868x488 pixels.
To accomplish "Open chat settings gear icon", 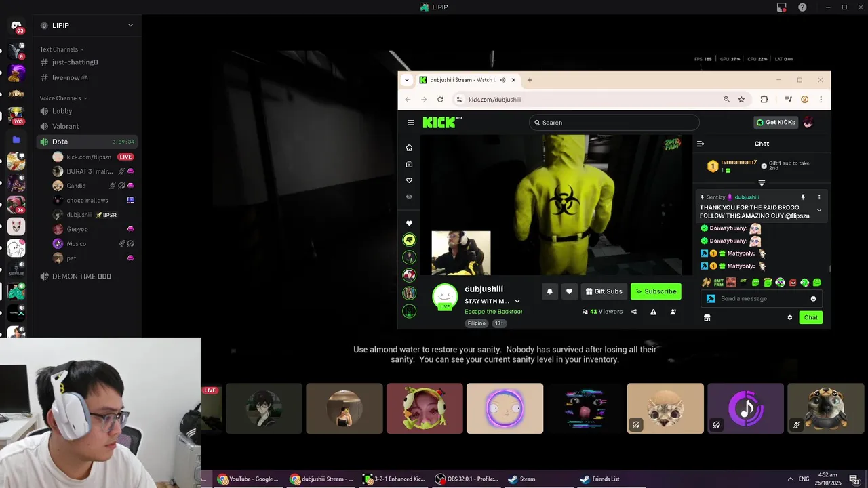I will pos(789,317).
